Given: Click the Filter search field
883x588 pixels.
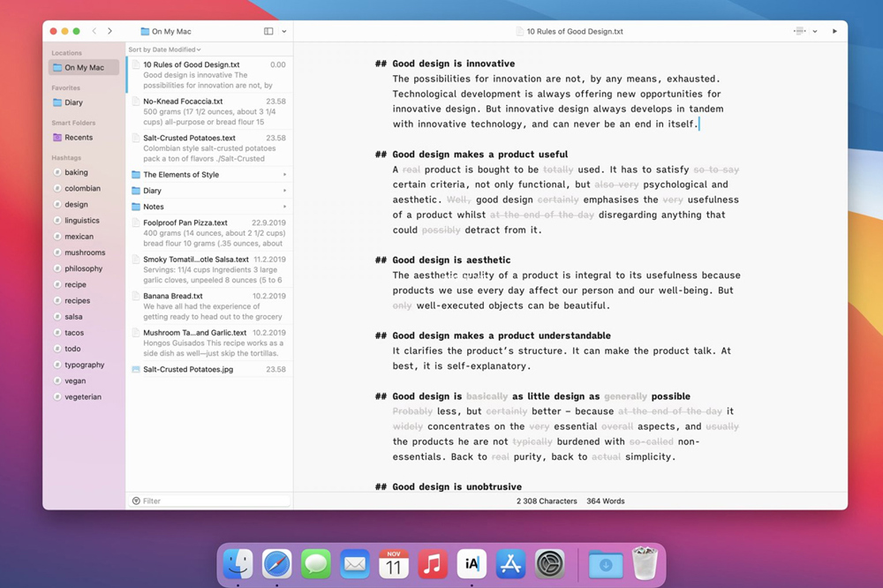Looking at the screenshot, I should [209, 501].
